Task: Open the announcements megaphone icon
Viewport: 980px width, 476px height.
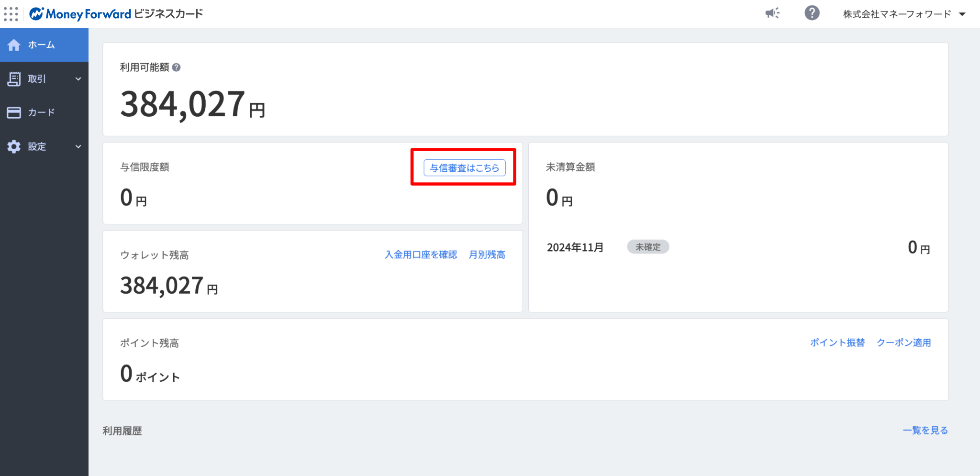Action: [772, 13]
